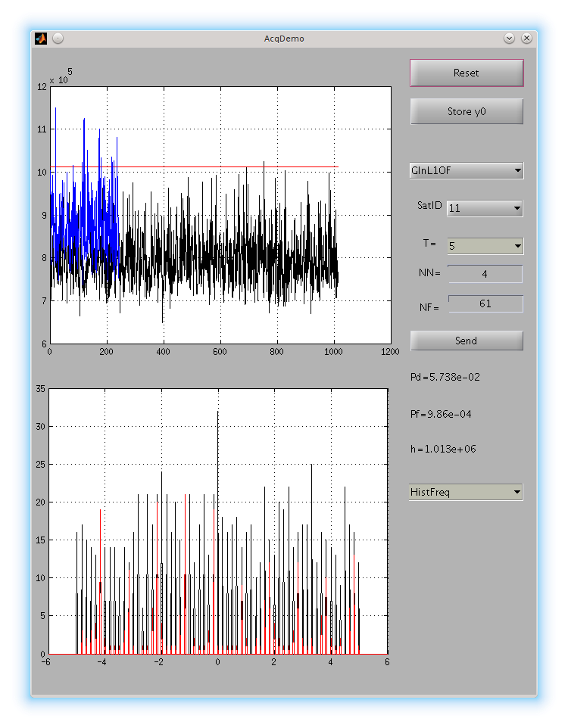This screenshot has height=728, width=568.
Task: Open the HistFreq plot type dropdown
Action: point(466,492)
